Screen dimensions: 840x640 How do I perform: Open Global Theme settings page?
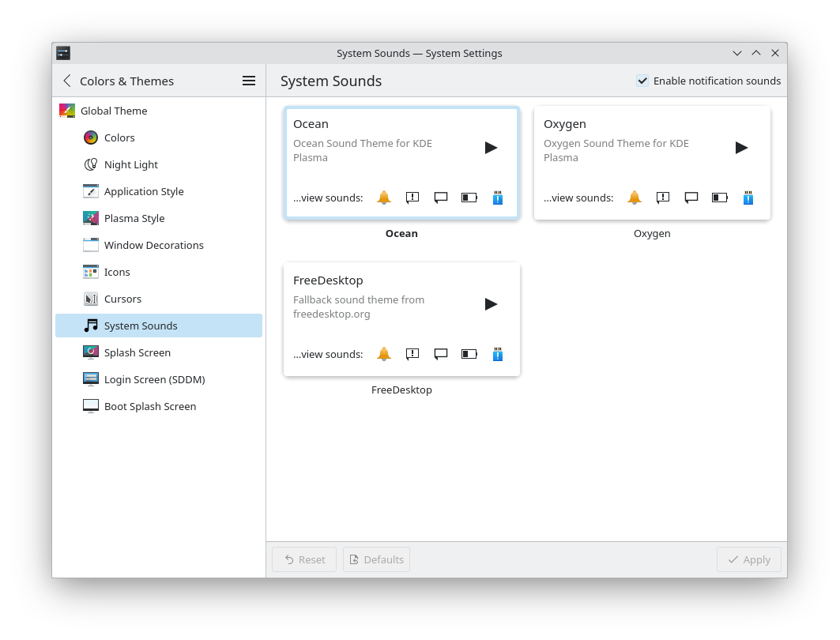[x=114, y=111]
